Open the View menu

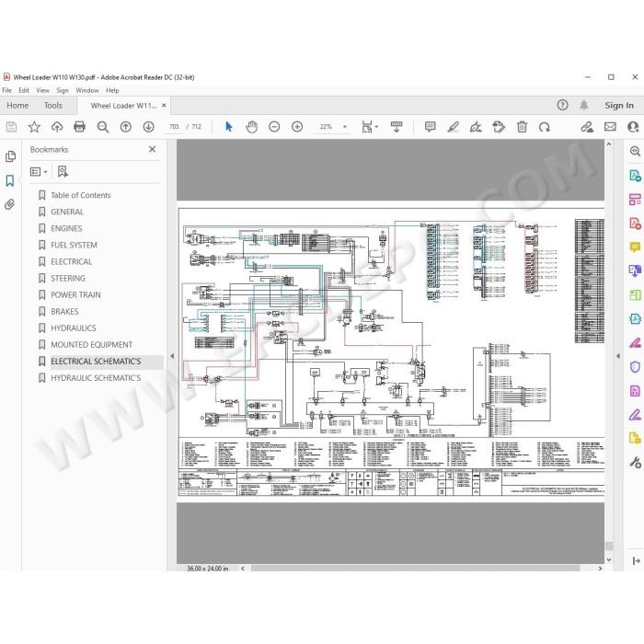pos(42,90)
